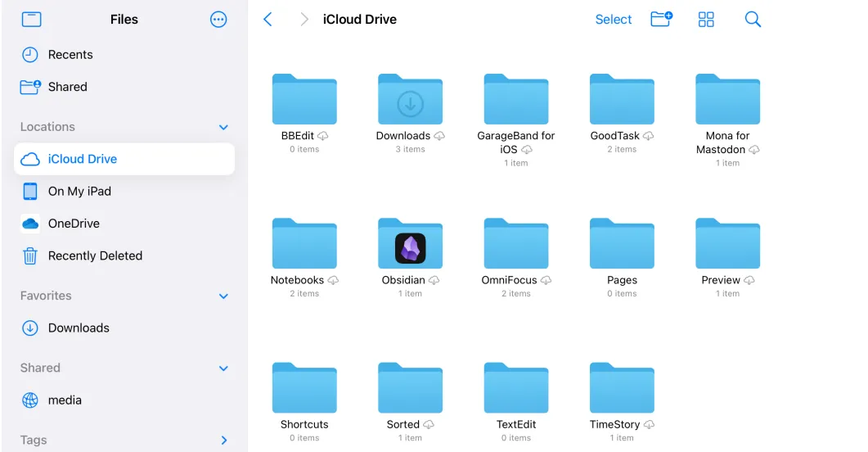
Task: Go back with the left arrow
Action: click(268, 20)
